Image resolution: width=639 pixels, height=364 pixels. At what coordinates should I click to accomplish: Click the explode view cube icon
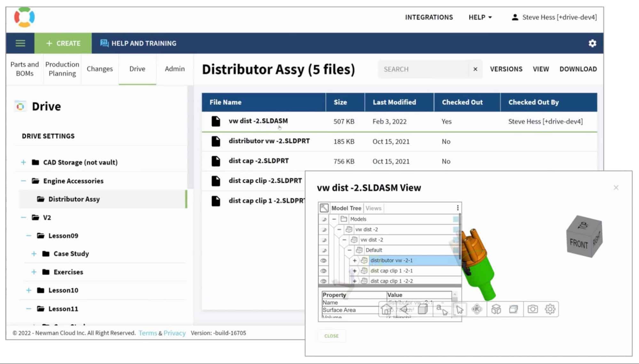(496, 309)
